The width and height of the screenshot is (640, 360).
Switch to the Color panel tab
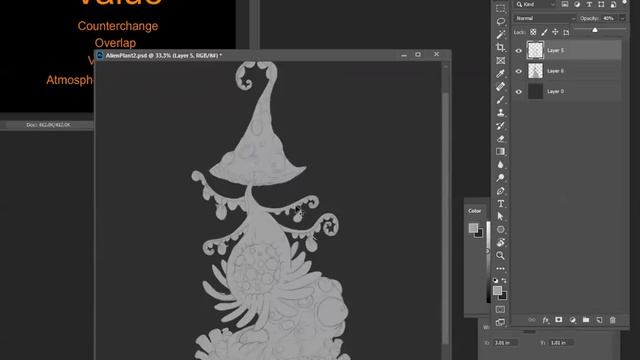(x=474, y=211)
